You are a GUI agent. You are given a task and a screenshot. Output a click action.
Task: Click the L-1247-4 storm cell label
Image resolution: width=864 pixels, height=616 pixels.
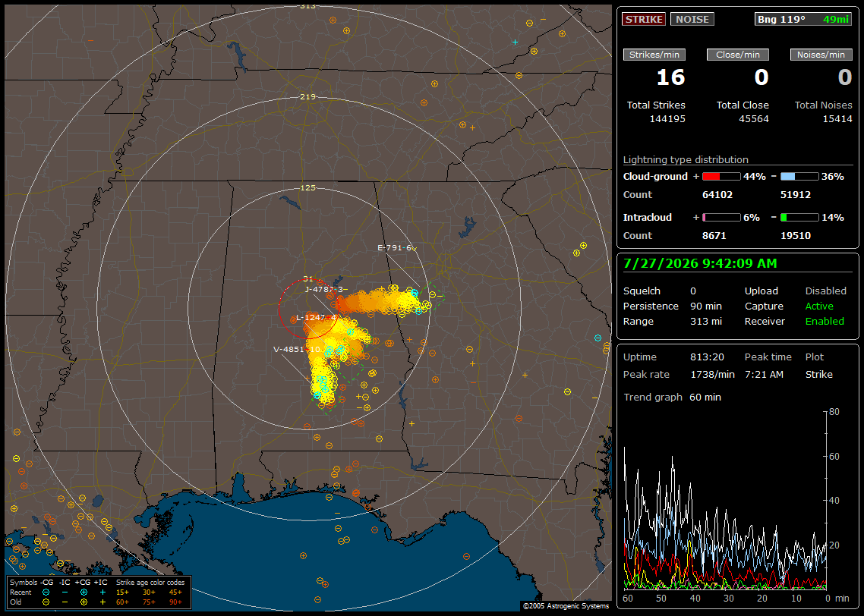pos(317,318)
